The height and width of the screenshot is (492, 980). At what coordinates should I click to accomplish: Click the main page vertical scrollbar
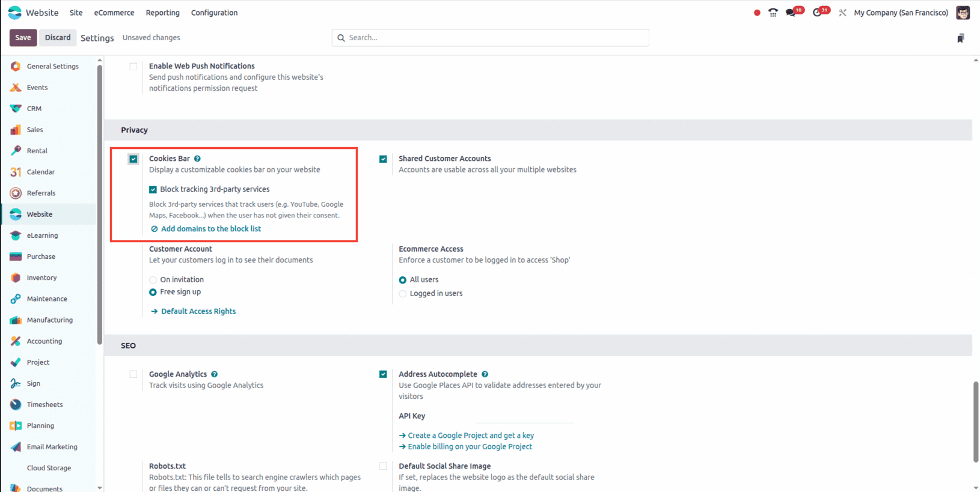pos(976,422)
